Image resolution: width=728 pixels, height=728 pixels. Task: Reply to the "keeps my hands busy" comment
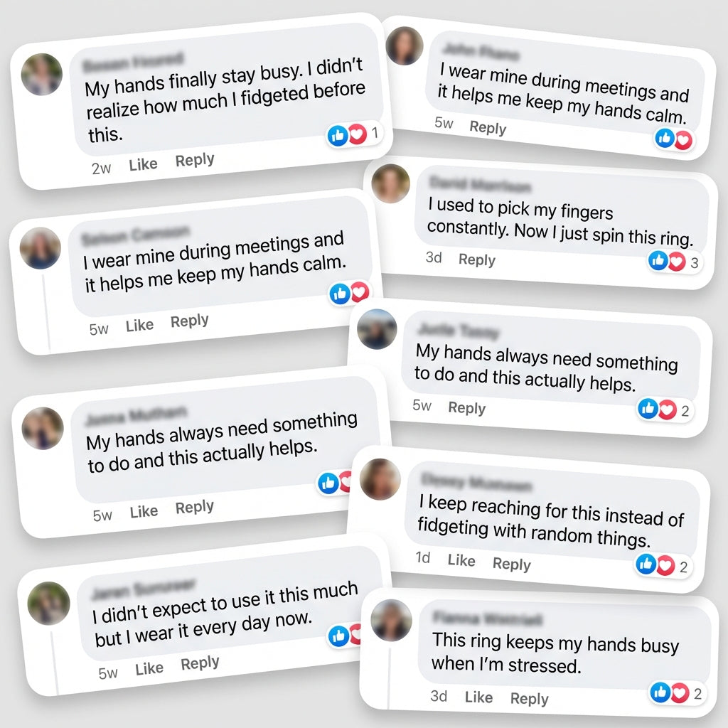click(529, 699)
